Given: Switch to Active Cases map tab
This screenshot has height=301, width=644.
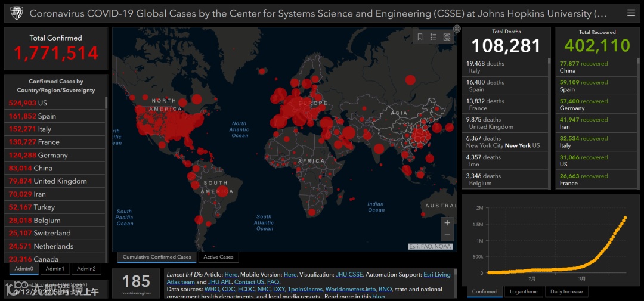Looking at the screenshot, I should click(x=218, y=257).
